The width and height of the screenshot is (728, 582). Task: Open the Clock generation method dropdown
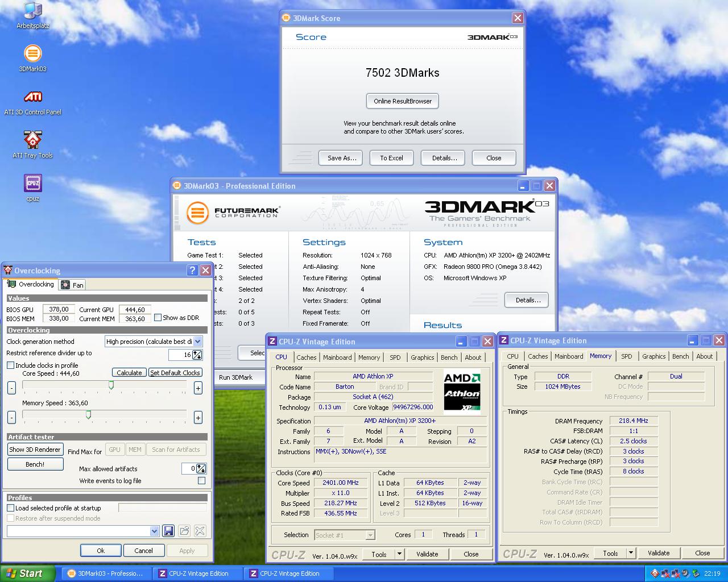198,342
